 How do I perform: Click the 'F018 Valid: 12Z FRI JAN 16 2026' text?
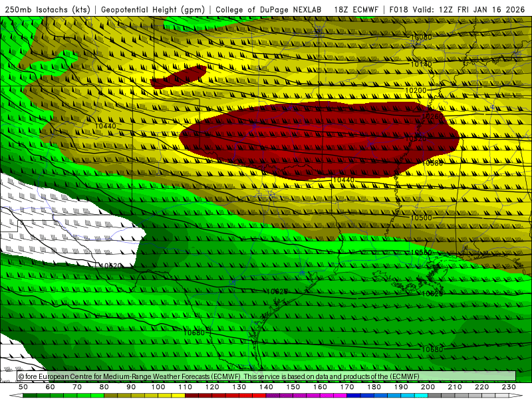(457, 9)
